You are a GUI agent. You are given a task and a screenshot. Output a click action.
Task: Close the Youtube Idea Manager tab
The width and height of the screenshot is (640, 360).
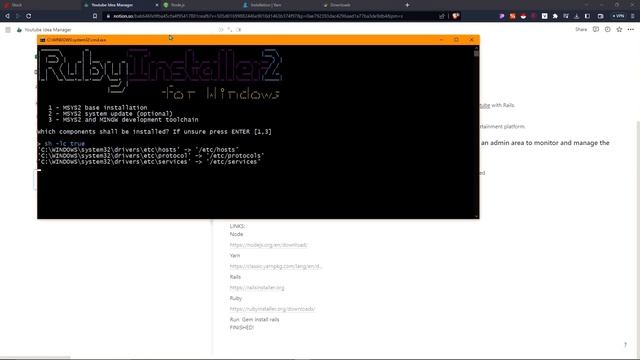[x=157, y=5]
